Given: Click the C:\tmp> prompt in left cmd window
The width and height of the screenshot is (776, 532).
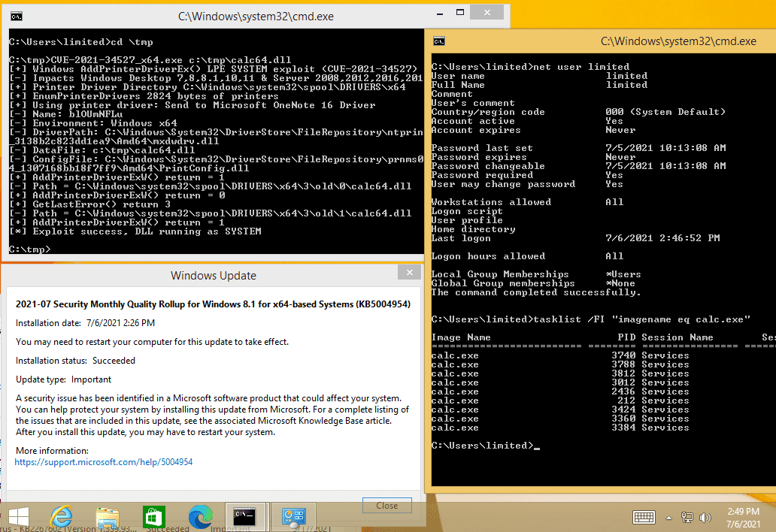Looking at the screenshot, I should pos(29,249).
